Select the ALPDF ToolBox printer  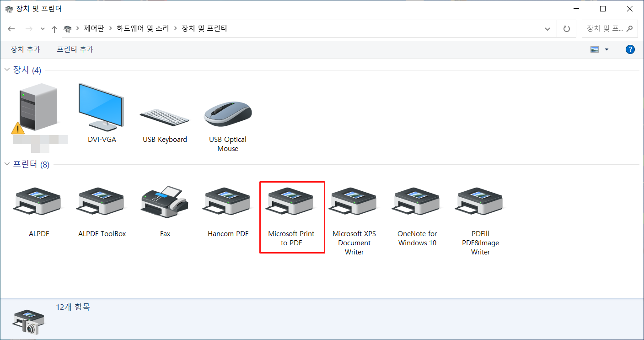[102, 211]
